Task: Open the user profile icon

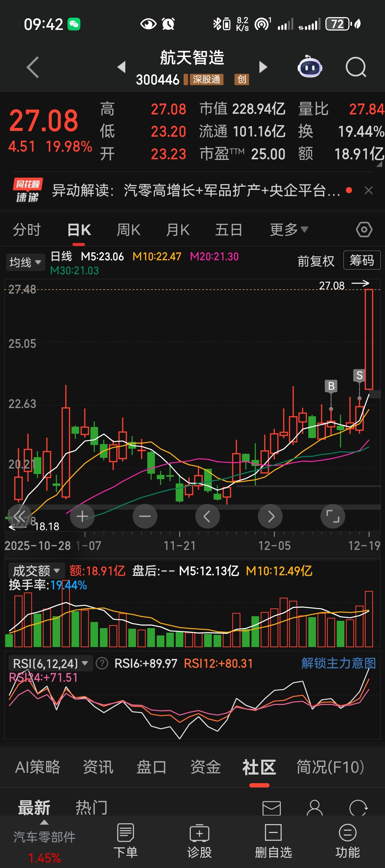Action: tap(315, 808)
